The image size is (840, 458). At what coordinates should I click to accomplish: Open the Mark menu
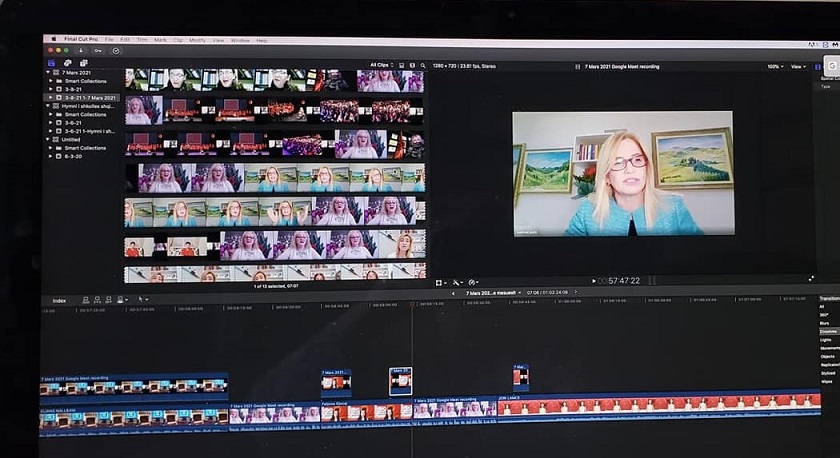coord(160,40)
